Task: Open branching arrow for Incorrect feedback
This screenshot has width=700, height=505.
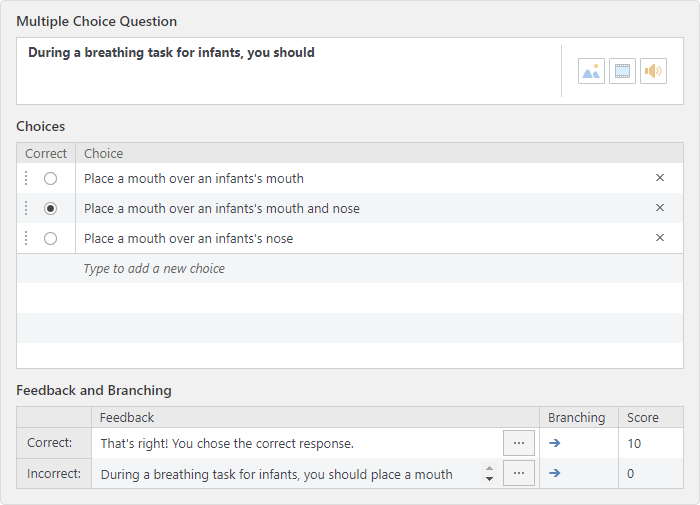Action: (554, 473)
